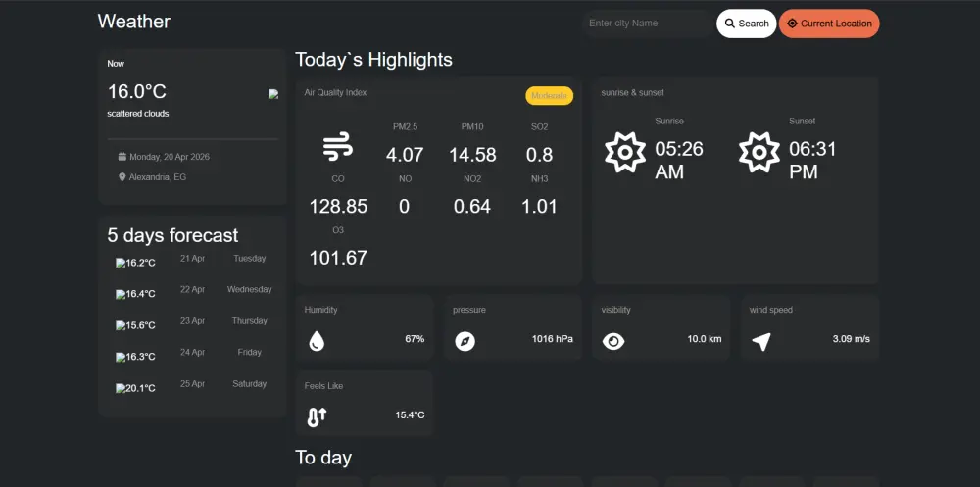Click the current weather image placeholder
The height and width of the screenshot is (487, 980).
click(273, 94)
